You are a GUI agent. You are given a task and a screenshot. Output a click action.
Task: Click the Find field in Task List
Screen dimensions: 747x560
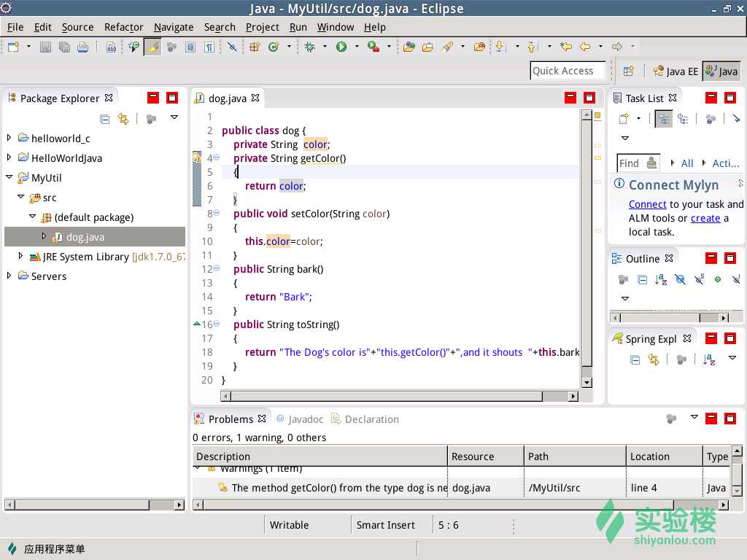[x=638, y=163]
